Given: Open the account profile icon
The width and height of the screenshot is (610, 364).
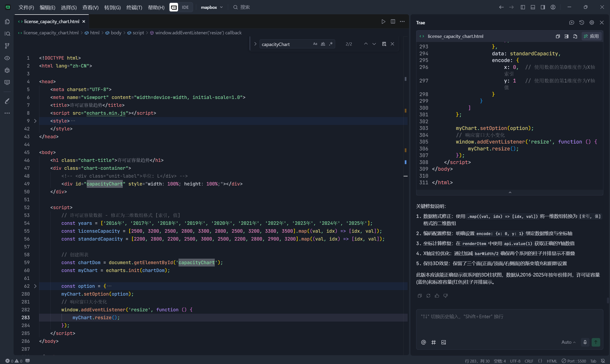Looking at the screenshot, I should coord(553,7).
